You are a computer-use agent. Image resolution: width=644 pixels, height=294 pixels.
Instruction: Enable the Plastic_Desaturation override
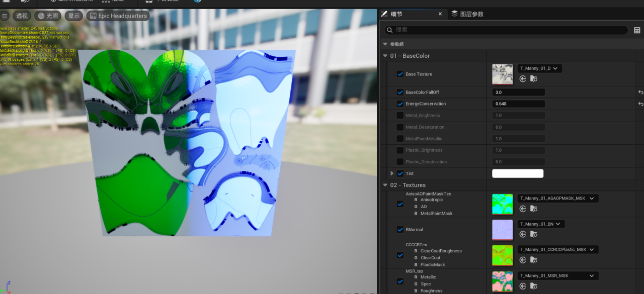400,162
